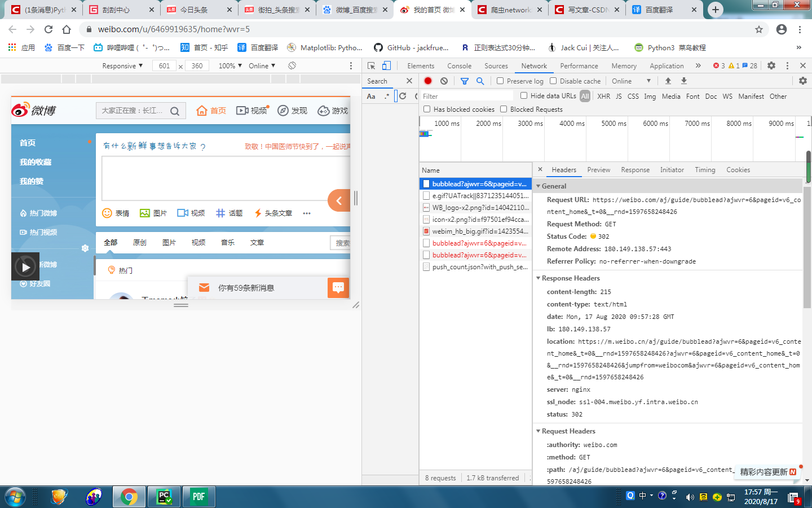Check Blocked Requests filter
This screenshot has width=812, height=508.
click(x=504, y=109)
